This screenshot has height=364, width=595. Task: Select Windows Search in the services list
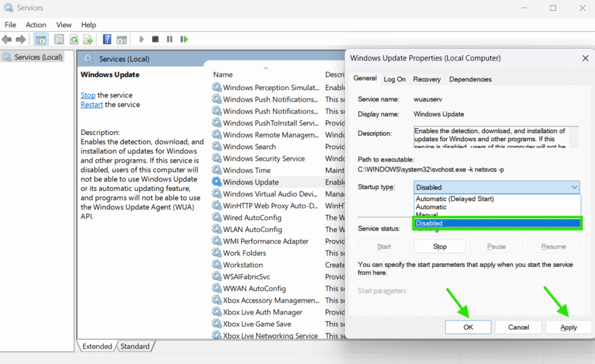249,147
